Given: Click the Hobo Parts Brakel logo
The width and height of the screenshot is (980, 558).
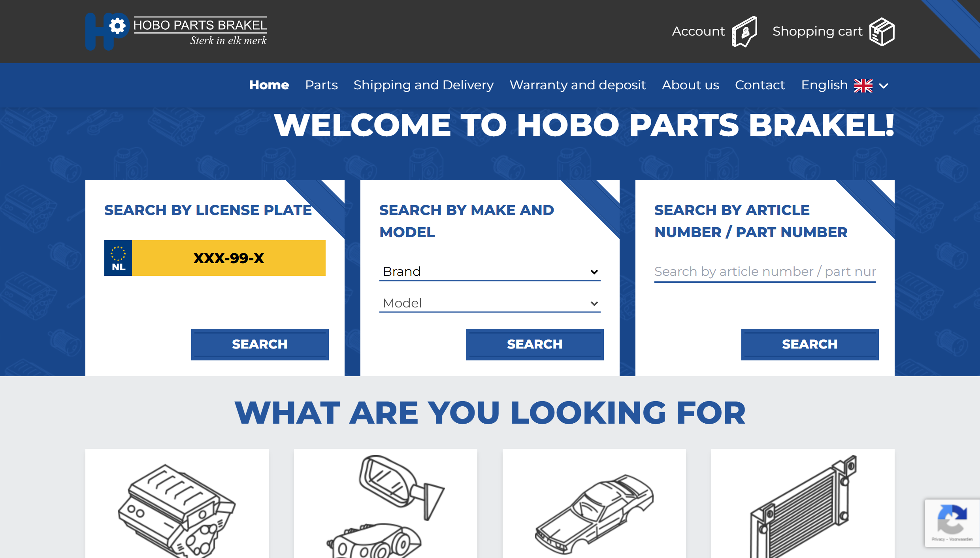Looking at the screenshot, I should (x=176, y=32).
